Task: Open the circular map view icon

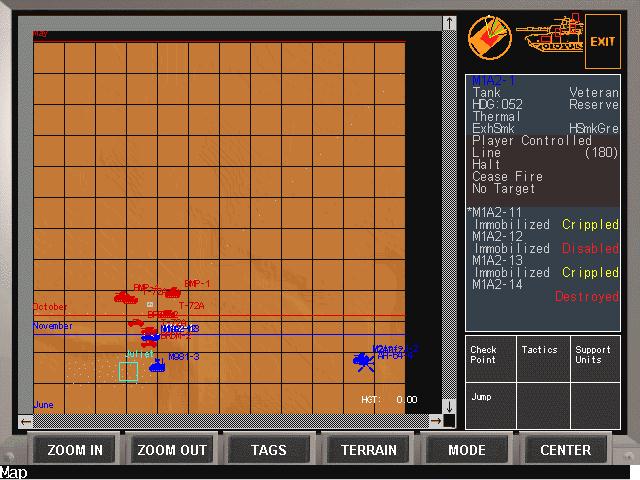Action: [x=490, y=38]
